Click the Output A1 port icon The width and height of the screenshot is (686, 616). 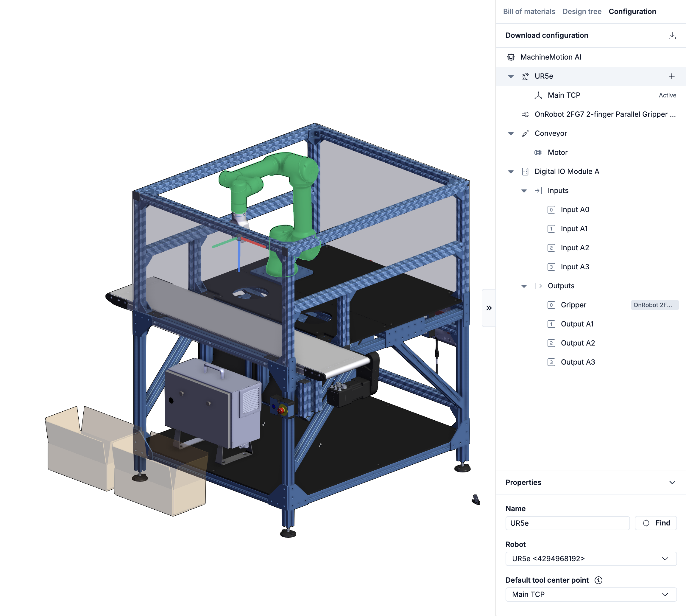tap(551, 324)
